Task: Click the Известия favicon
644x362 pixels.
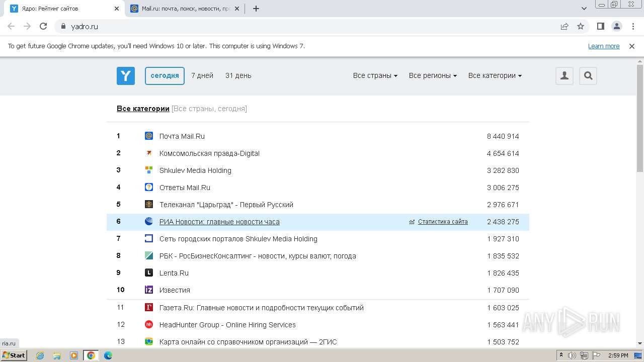Action: (x=149, y=290)
